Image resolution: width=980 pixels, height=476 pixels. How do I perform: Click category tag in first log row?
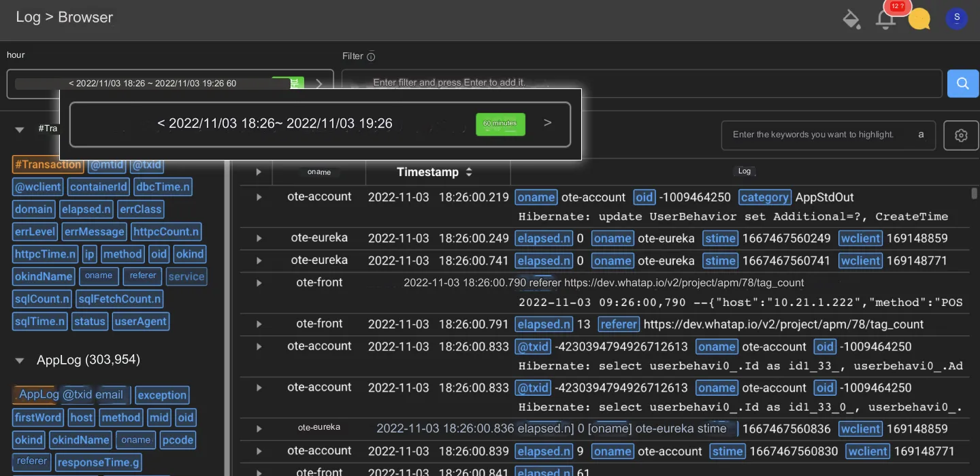click(x=765, y=197)
